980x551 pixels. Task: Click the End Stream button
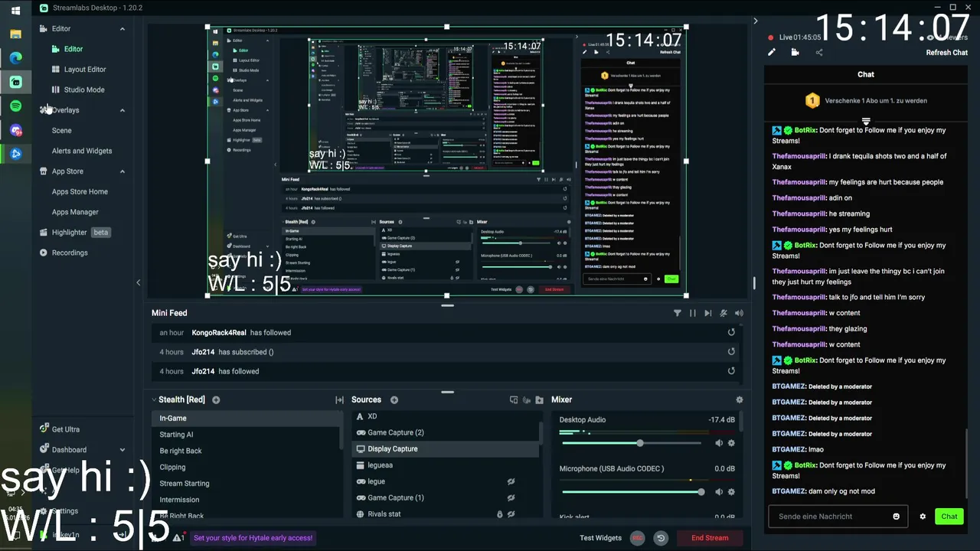(710, 538)
